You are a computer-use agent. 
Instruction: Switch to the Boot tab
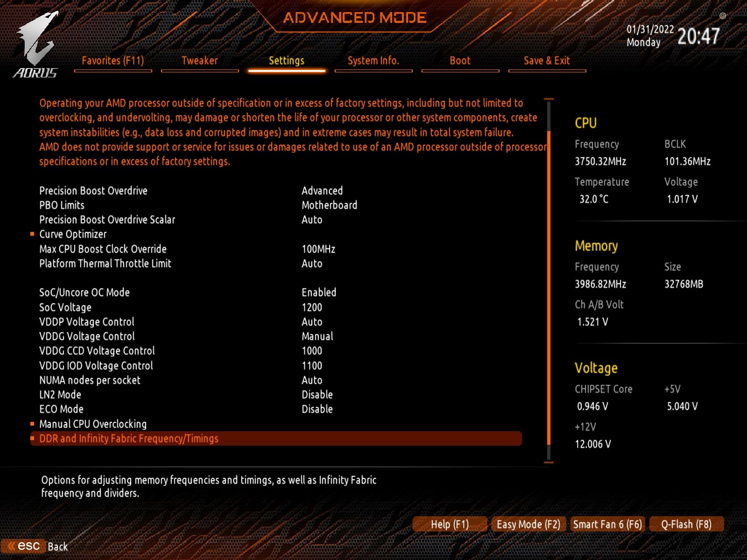[x=460, y=61]
